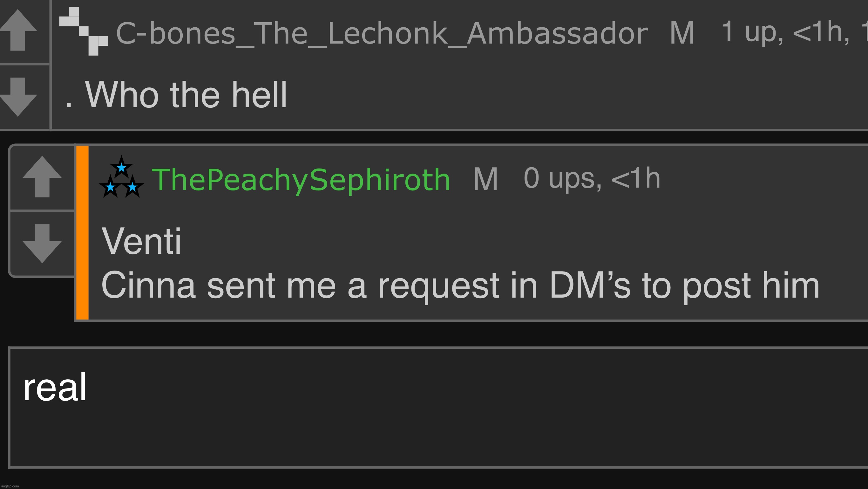The image size is (868, 489).
Task: Upvote the C-bones_The_Lechonk_Ambassador comment
Action: tap(18, 30)
